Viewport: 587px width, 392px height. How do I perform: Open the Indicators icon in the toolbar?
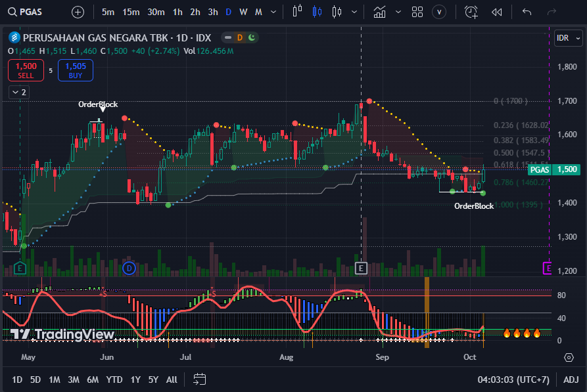click(x=379, y=12)
